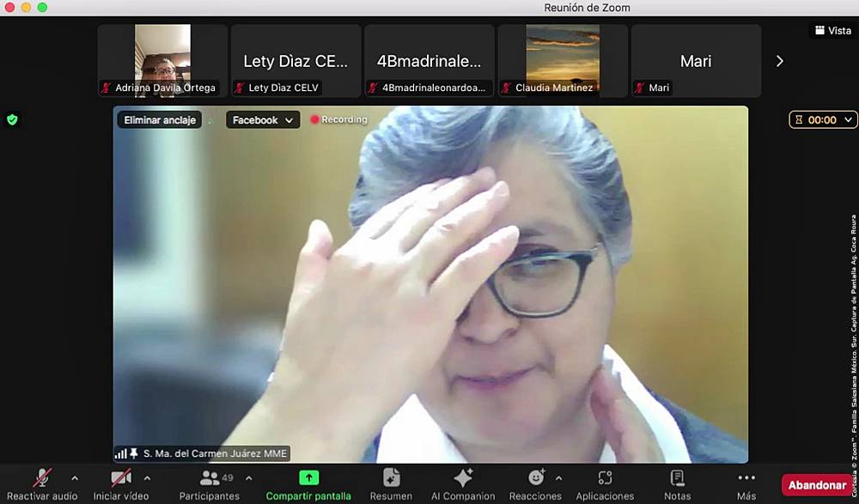
Task: Click muted mic icon on Adriana Davila Ortega
Action: [107, 88]
